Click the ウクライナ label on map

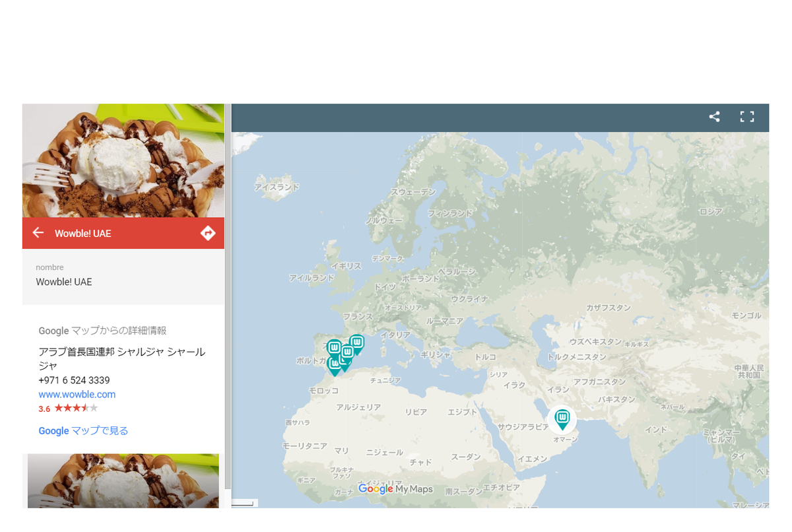tap(469, 299)
